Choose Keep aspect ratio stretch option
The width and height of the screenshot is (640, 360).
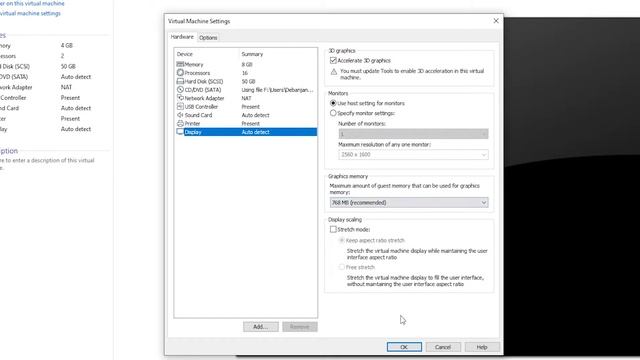(342, 240)
